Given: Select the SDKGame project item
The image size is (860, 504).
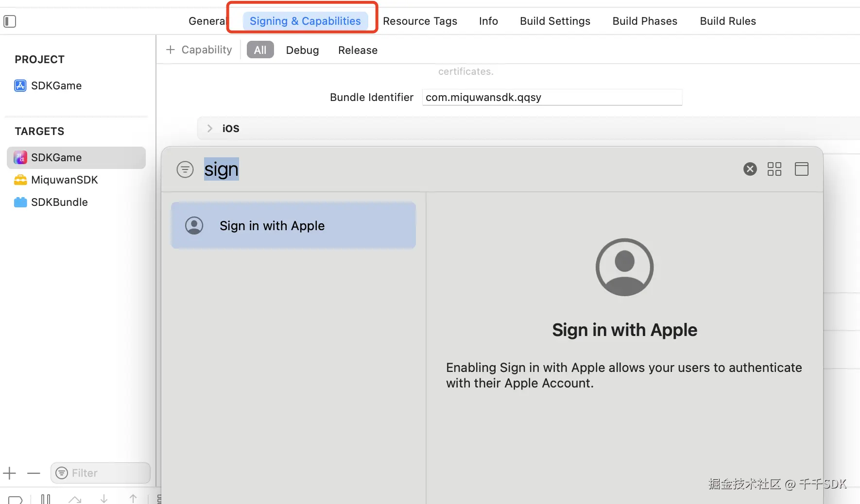Looking at the screenshot, I should click(x=56, y=85).
